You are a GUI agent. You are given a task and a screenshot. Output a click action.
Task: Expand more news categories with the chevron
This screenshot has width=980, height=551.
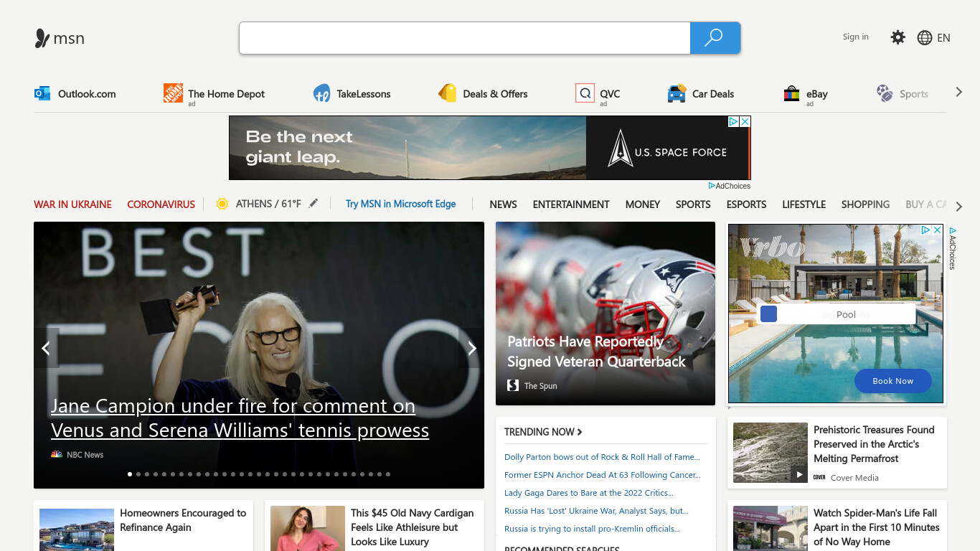click(x=958, y=207)
